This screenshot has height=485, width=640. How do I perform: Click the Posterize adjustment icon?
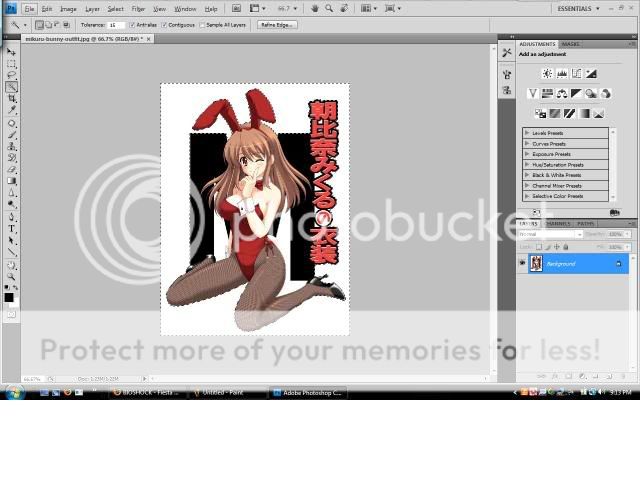click(x=555, y=113)
